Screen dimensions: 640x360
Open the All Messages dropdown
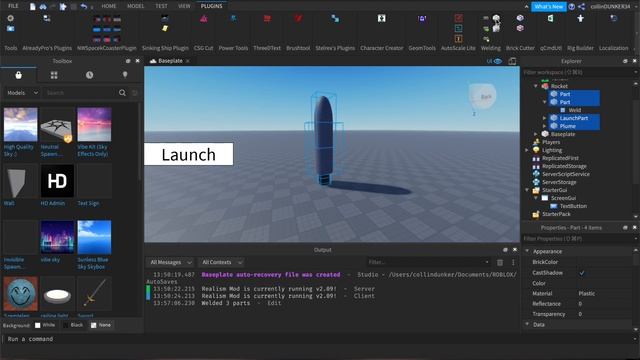click(170, 262)
